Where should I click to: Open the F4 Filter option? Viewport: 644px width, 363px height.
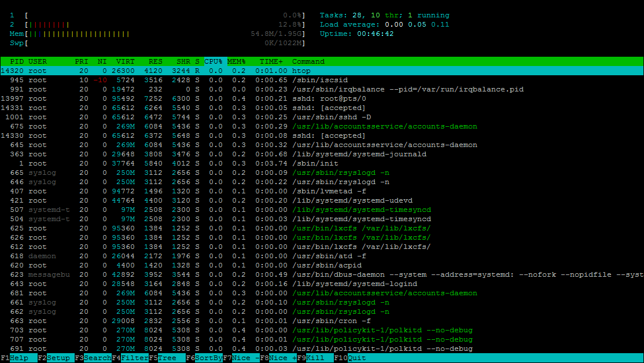point(130,358)
